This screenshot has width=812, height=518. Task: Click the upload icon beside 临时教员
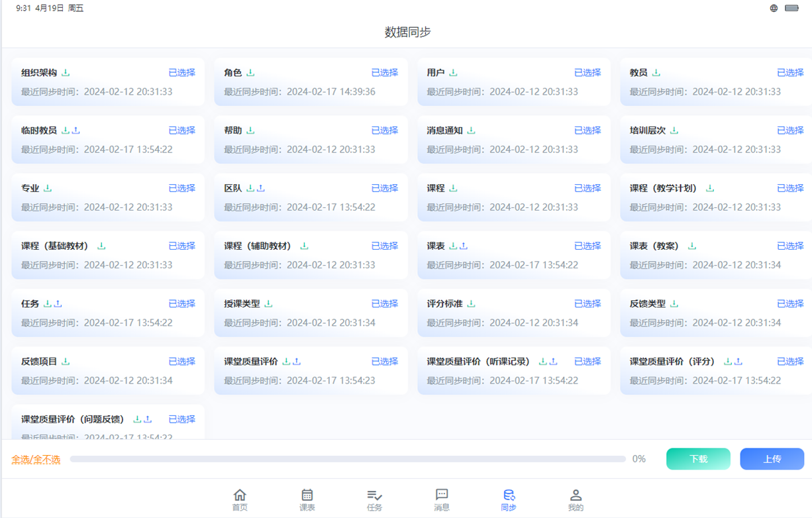(x=76, y=130)
